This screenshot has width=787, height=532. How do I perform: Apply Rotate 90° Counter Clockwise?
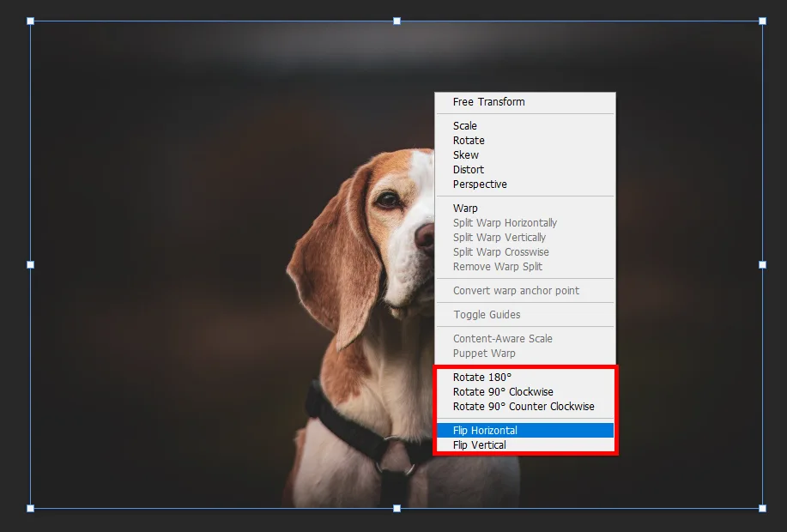(525, 407)
